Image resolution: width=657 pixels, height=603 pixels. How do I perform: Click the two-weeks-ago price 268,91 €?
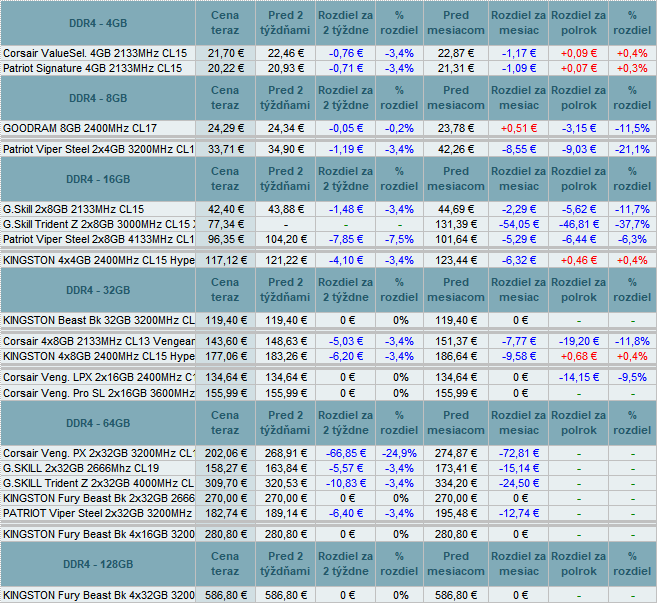(286, 453)
